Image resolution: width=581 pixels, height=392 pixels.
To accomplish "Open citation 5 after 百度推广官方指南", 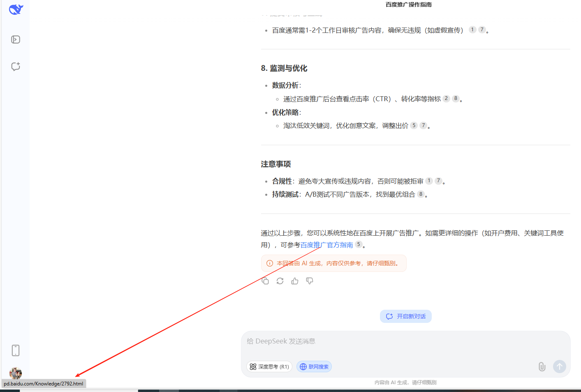I will pyautogui.click(x=359, y=244).
